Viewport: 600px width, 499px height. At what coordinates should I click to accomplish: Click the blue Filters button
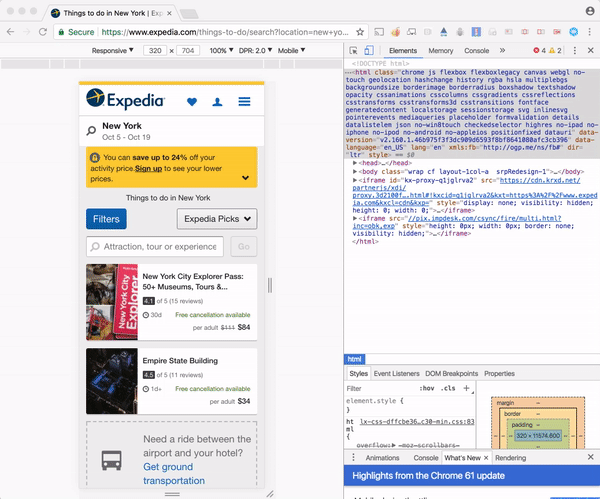[106, 219]
